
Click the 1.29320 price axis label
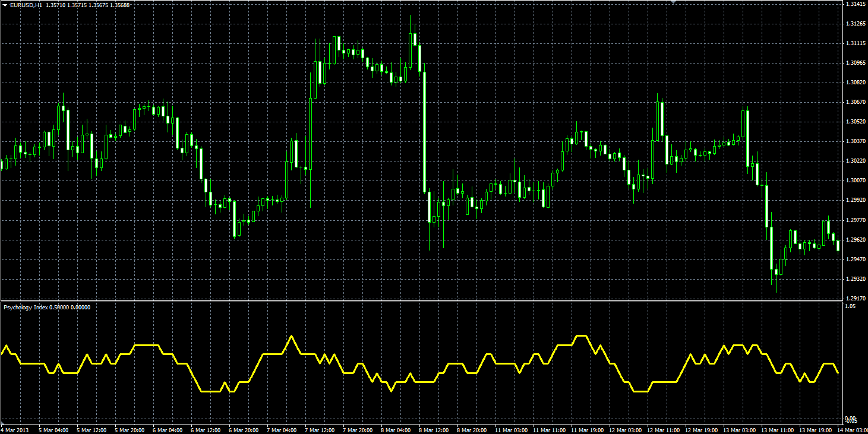pyautogui.click(x=856, y=278)
